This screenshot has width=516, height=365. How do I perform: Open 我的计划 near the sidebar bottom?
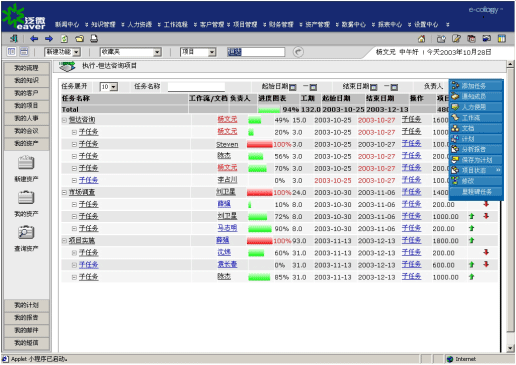pos(26,305)
